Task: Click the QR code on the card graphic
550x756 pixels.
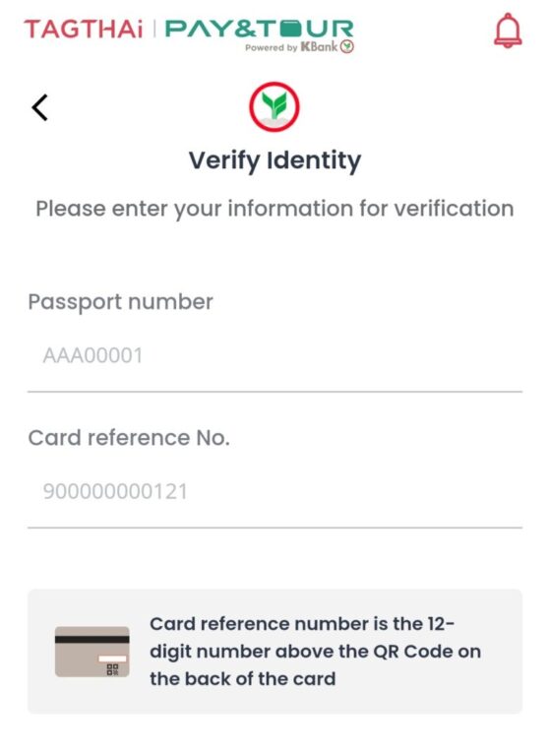Action: tap(112, 669)
